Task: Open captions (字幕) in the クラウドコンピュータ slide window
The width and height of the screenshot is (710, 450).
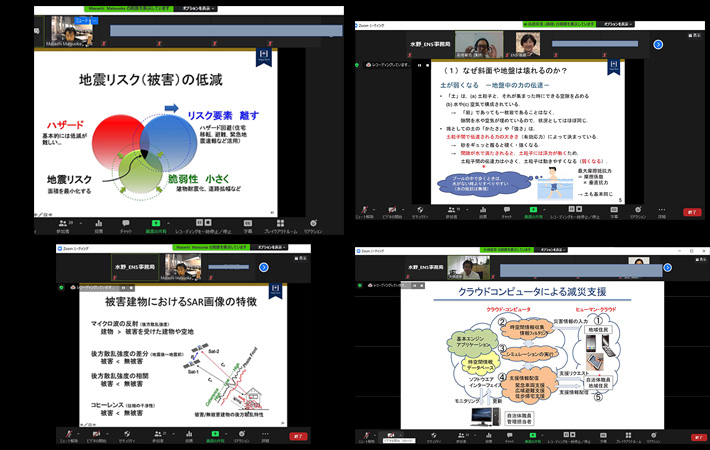Action: click(603, 437)
